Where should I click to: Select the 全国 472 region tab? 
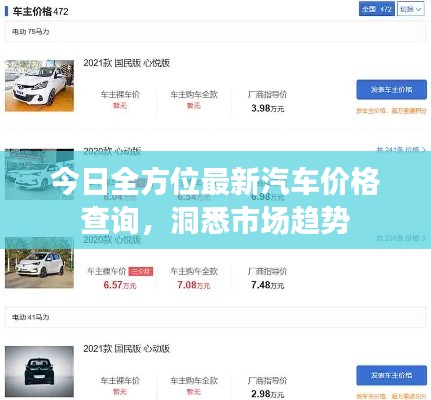click(377, 9)
